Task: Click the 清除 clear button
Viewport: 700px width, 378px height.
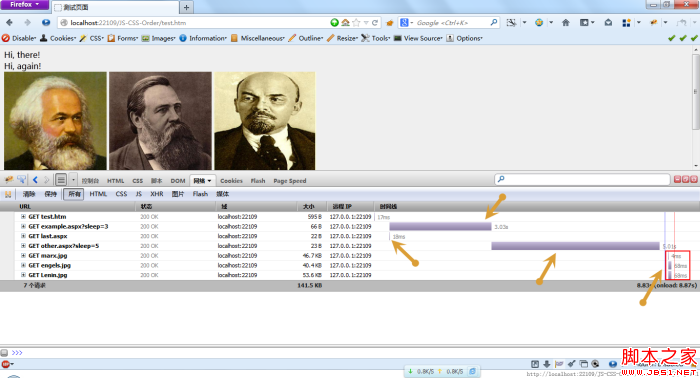Action: (29, 194)
